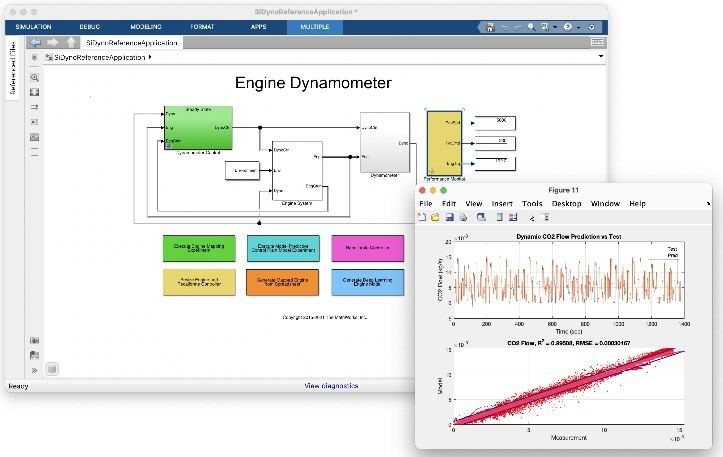Select the Dynamometer block
The image size is (723, 457).
click(x=385, y=142)
